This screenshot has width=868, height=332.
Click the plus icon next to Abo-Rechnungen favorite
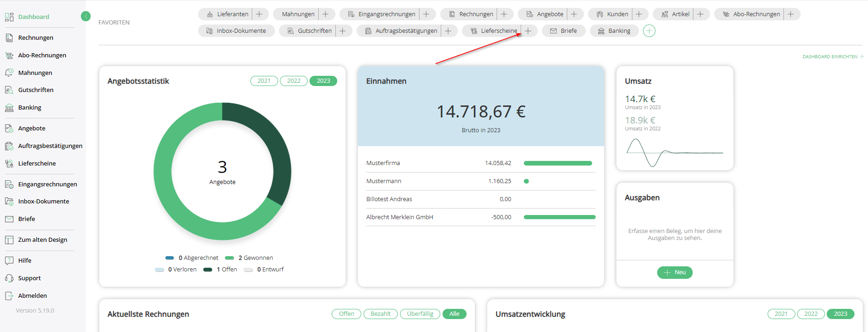click(x=791, y=14)
